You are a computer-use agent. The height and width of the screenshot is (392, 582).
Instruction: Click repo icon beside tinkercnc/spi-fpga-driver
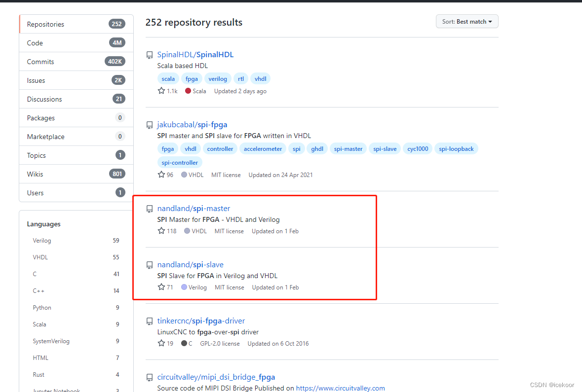pos(150,321)
